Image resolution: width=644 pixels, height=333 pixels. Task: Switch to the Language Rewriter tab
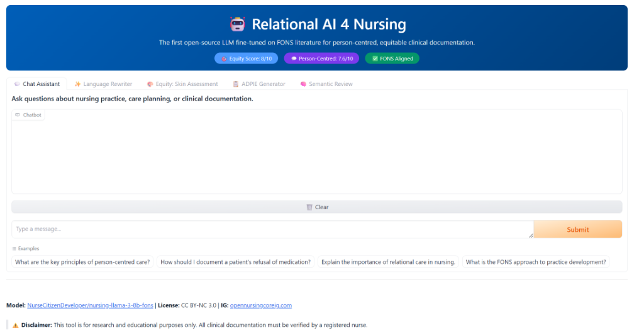(104, 84)
